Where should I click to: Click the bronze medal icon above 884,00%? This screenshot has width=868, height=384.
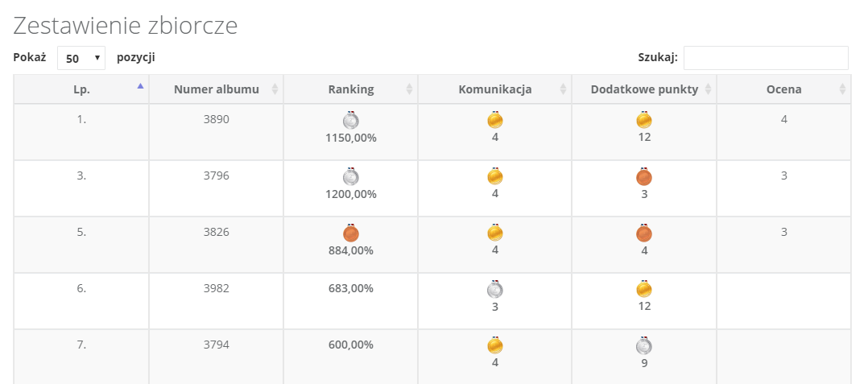(351, 233)
